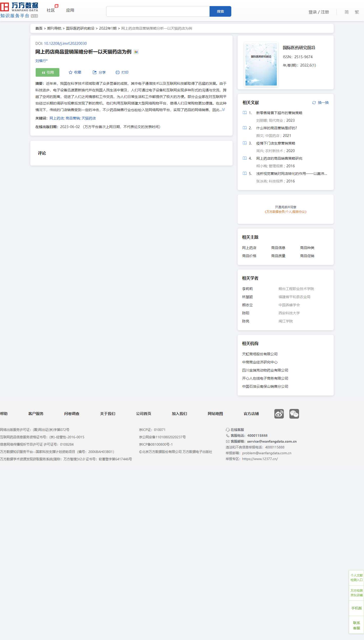Open institution 烟台工程职业技术学院
The image size is (364, 640).
tap(296, 289)
